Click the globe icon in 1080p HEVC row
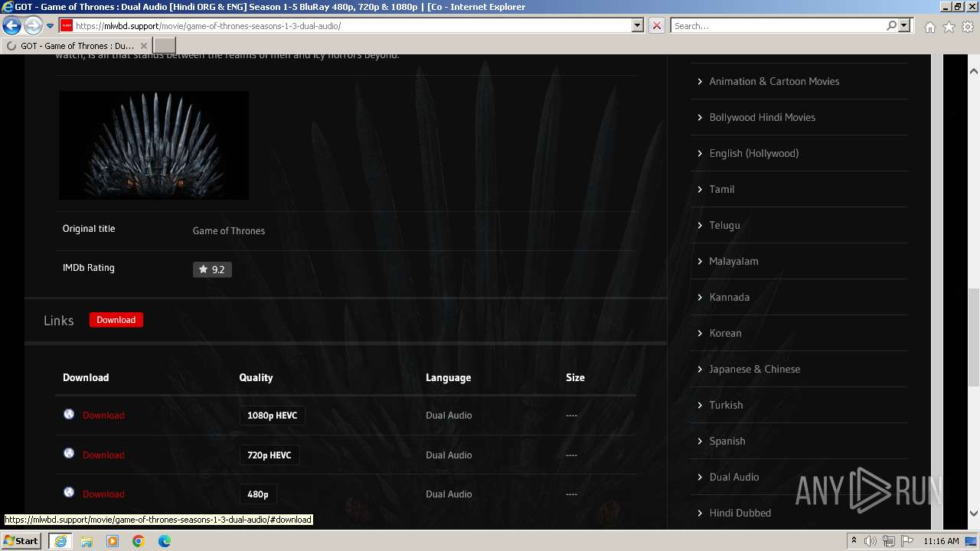Viewport: 980px width, 551px height. (x=69, y=414)
